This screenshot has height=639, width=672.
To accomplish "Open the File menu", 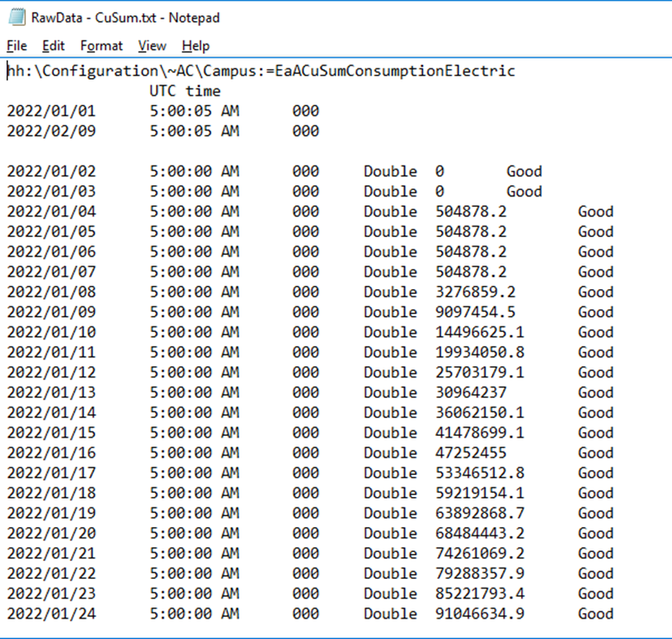I will (17, 45).
